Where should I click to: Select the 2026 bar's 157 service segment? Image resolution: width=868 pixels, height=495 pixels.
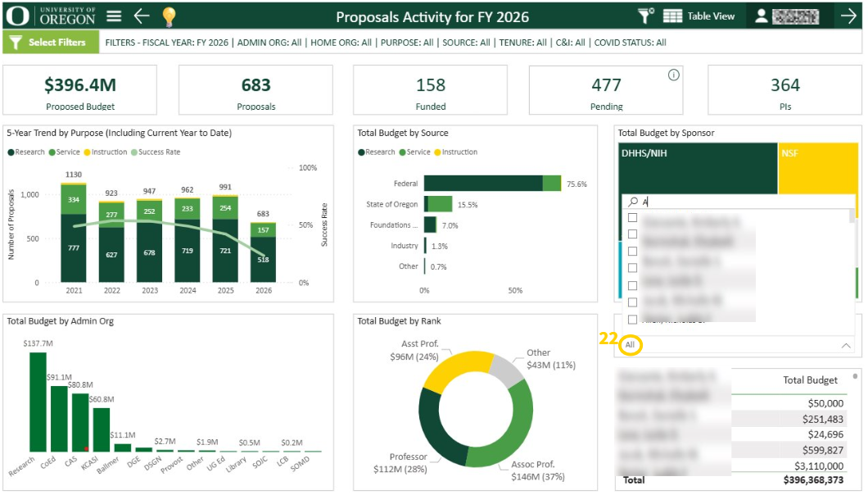pos(263,230)
